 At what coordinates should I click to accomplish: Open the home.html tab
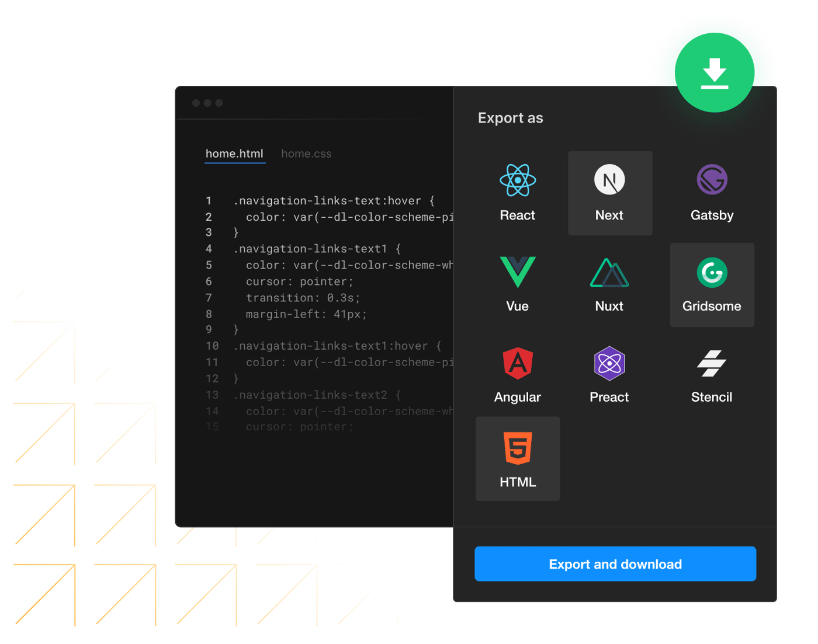234,154
